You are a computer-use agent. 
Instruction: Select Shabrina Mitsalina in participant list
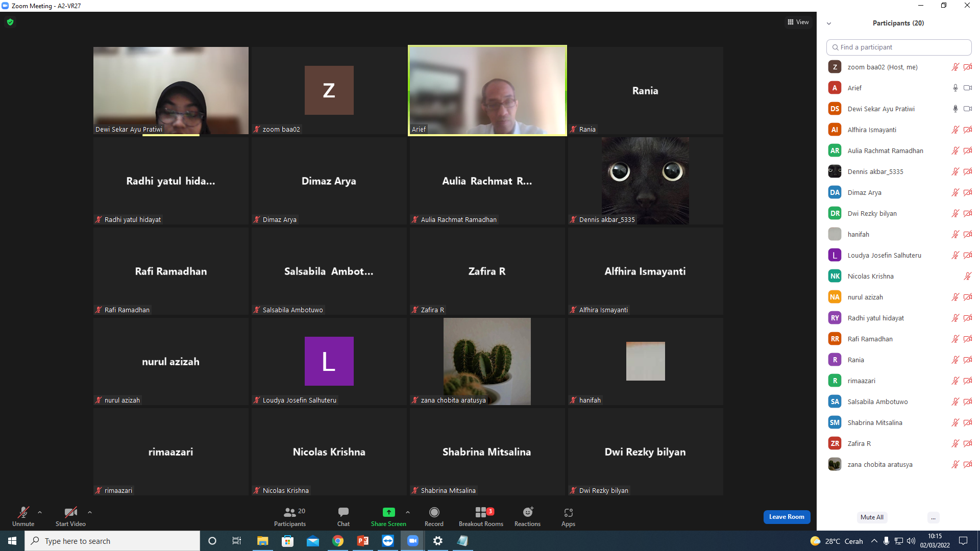click(898, 422)
